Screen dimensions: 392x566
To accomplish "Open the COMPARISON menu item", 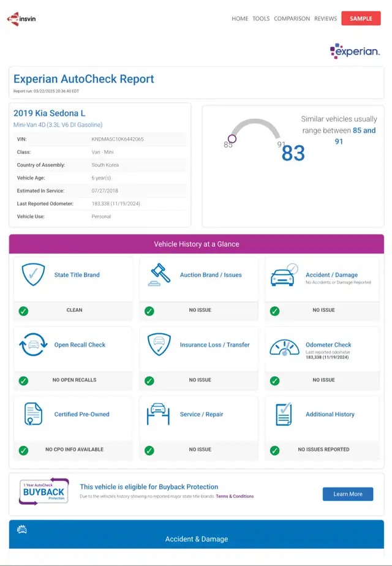I will coord(292,18).
